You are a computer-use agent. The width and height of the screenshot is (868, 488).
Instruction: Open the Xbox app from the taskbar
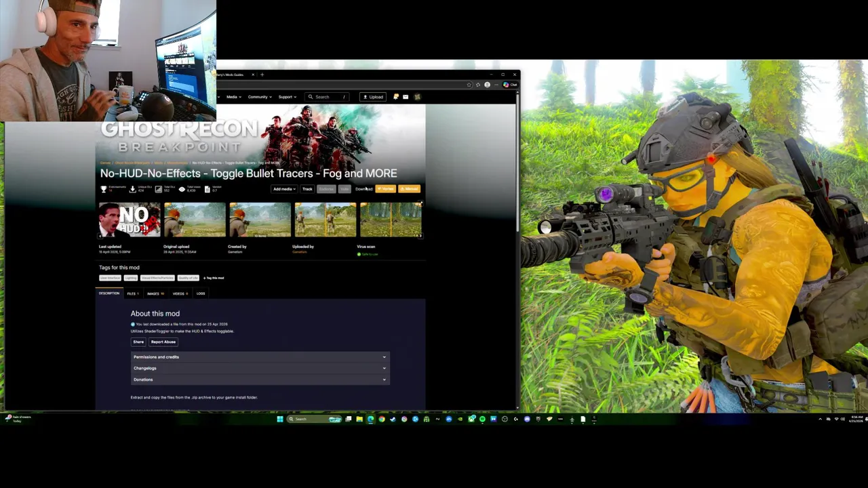click(x=471, y=419)
